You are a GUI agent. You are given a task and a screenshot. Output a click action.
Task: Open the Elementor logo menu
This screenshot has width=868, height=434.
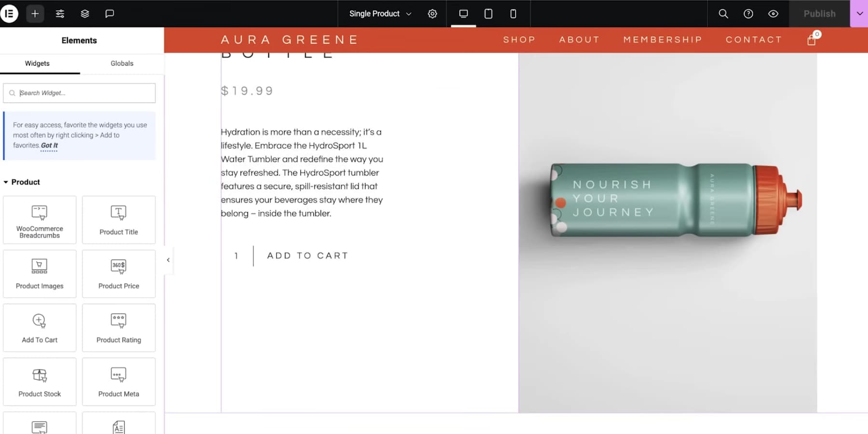click(9, 14)
